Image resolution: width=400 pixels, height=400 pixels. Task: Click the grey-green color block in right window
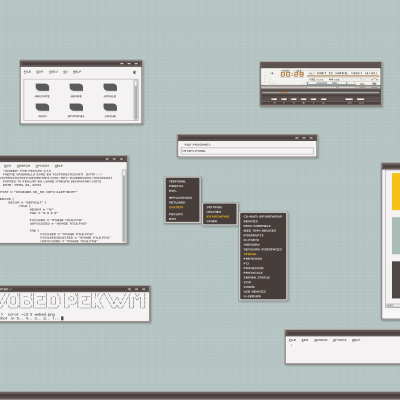coord(396,236)
